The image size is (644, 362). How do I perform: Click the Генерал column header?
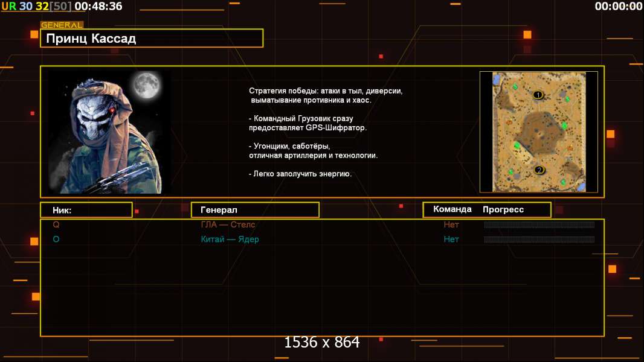pos(255,210)
